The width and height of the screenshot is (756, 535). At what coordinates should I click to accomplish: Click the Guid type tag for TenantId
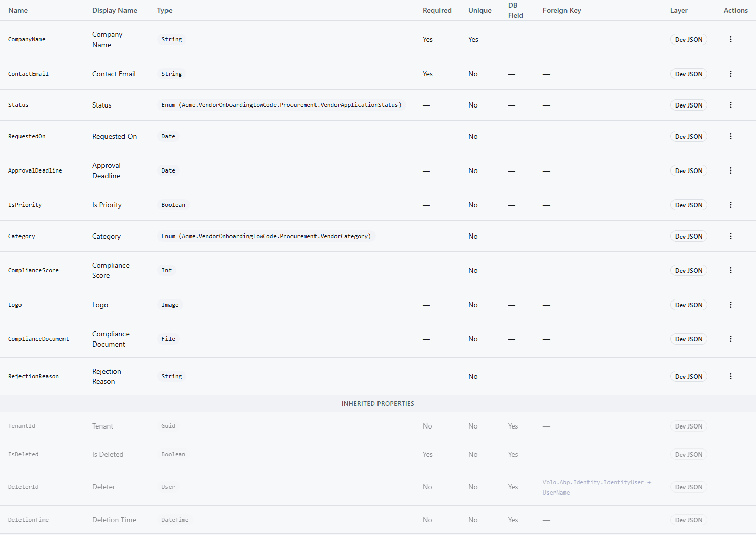click(168, 426)
